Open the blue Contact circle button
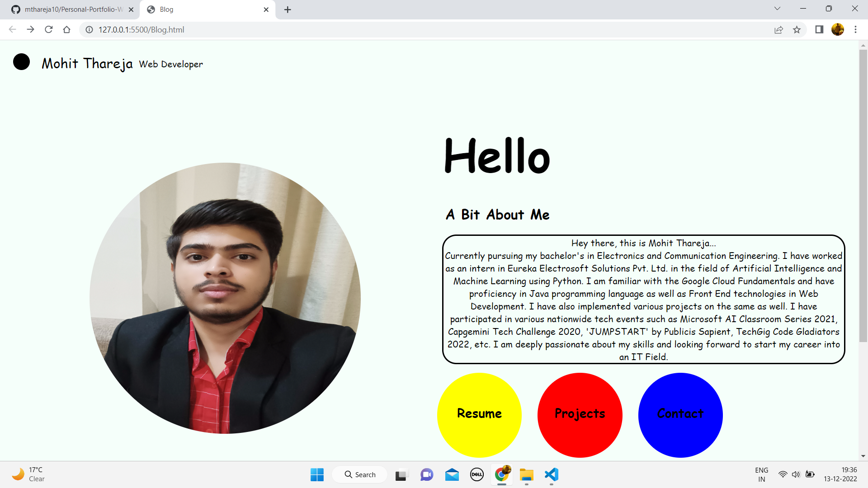This screenshot has width=868, height=488. coord(680,415)
